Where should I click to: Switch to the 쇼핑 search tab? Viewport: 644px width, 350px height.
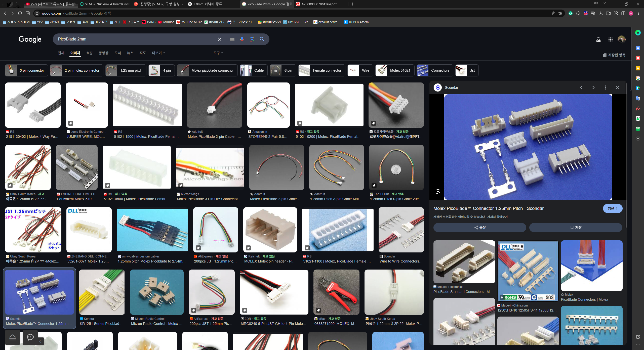tap(89, 53)
